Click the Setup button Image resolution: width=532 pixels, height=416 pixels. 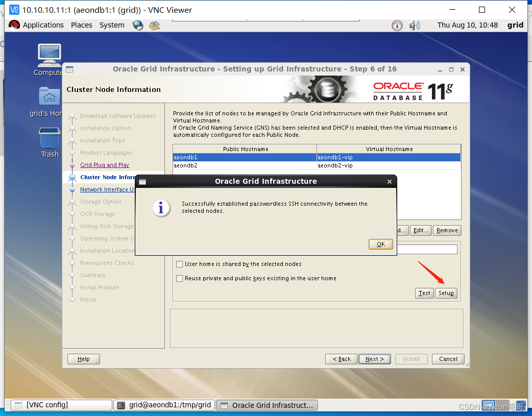coord(446,293)
